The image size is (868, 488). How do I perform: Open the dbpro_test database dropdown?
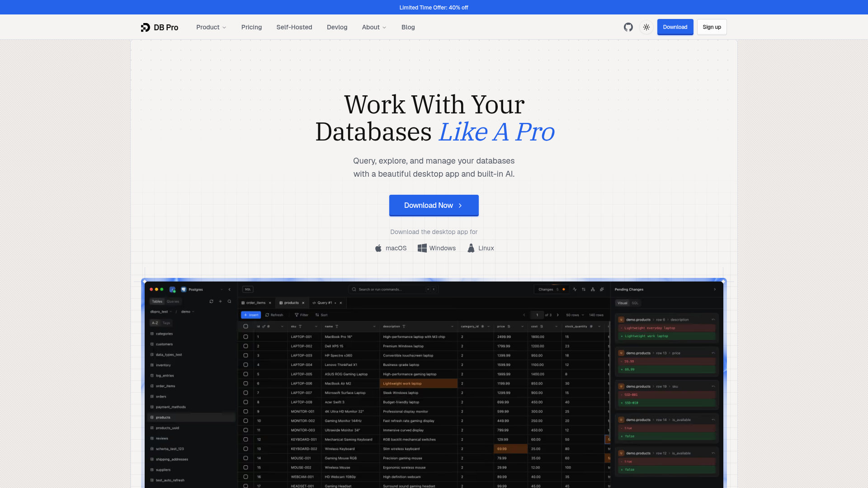coord(161,312)
